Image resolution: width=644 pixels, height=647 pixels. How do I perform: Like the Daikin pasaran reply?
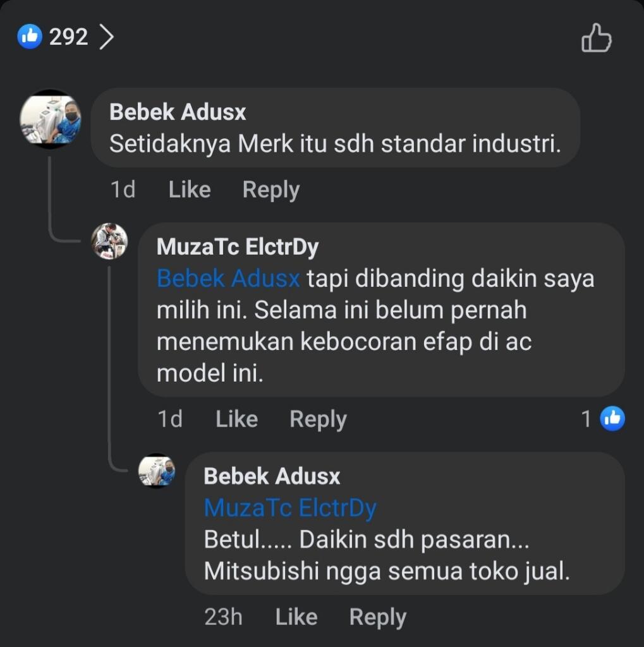(x=296, y=617)
